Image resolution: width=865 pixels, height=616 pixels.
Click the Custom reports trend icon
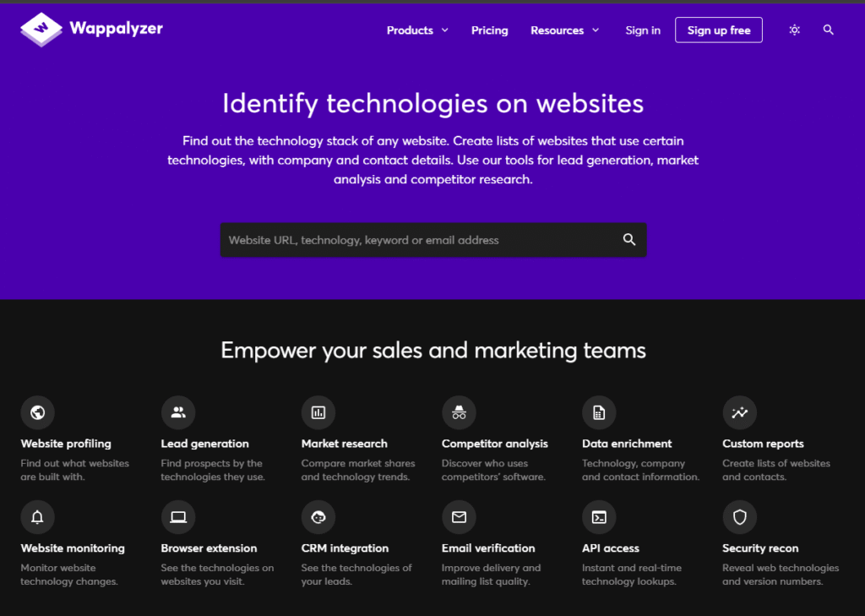740,412
